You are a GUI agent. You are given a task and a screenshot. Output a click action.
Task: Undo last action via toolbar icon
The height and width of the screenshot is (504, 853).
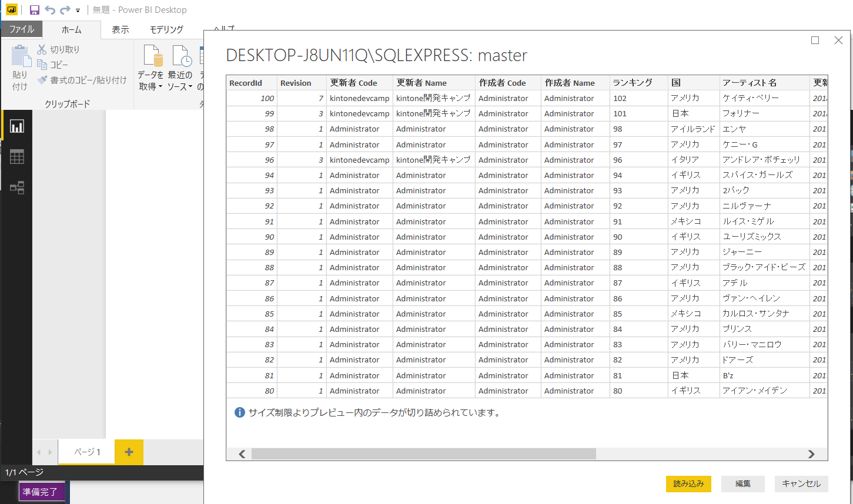click(50, 9)
